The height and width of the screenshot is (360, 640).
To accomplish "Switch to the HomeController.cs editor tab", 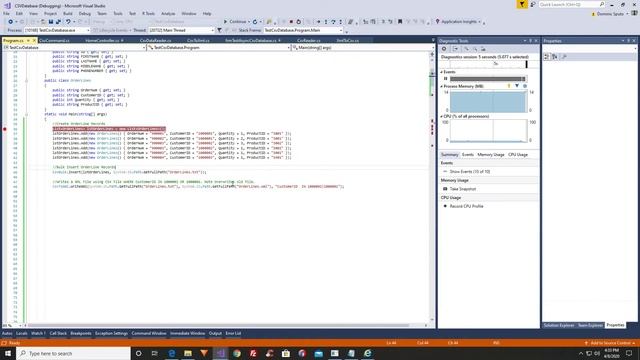I will click(102, 40).
